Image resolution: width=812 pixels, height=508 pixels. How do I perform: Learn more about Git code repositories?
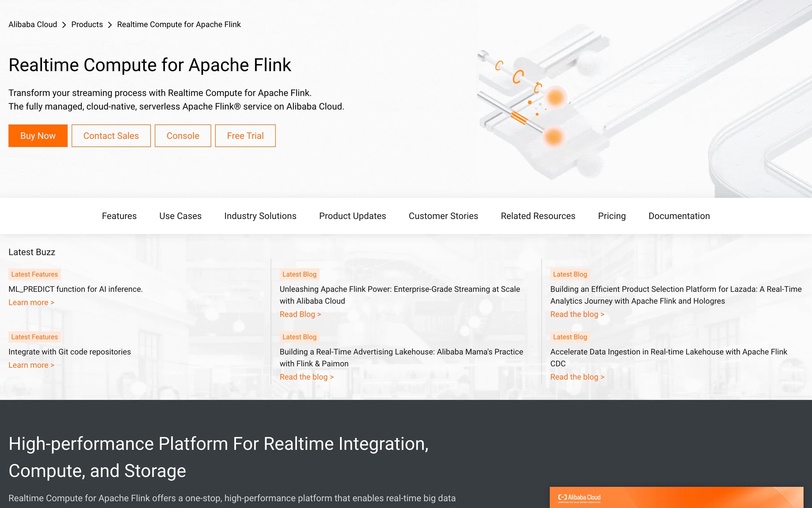pos(31,365)
